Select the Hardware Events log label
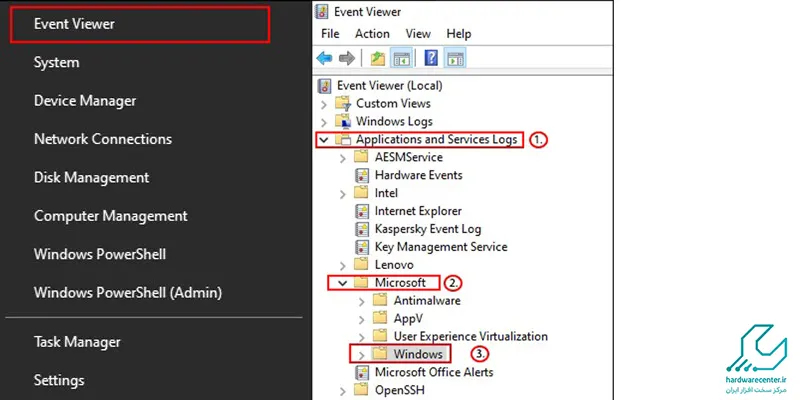Screen dimensions: 800x400 pos(418,175)
